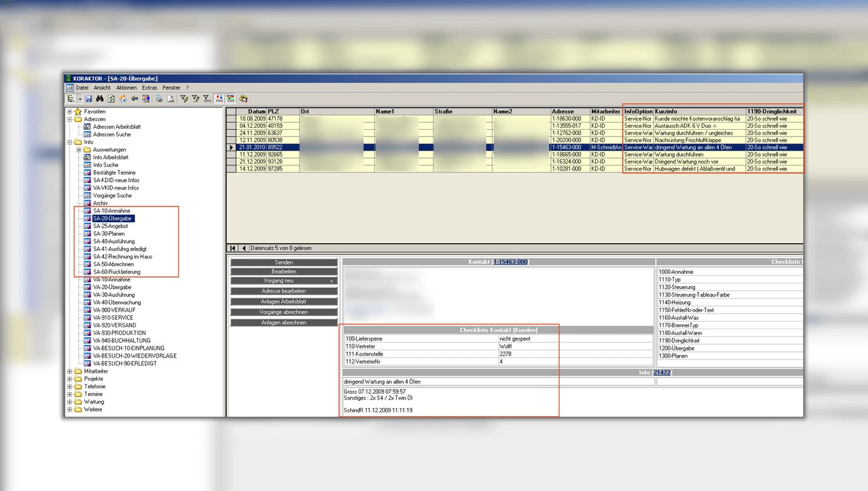Expand the Favoriten tree node
This screenshot has width=868, height=491.
pyautogui.click(x=70, y=111)
